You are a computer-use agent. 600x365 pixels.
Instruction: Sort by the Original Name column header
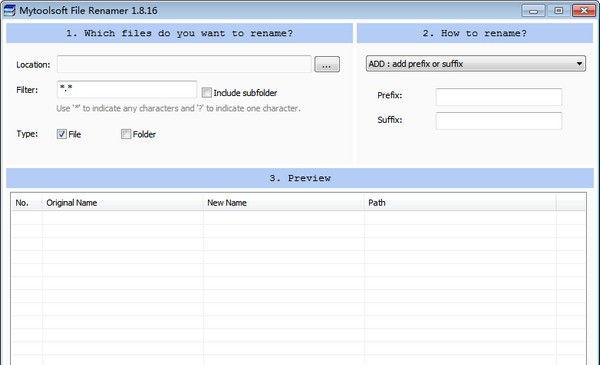tap(122, 203)
